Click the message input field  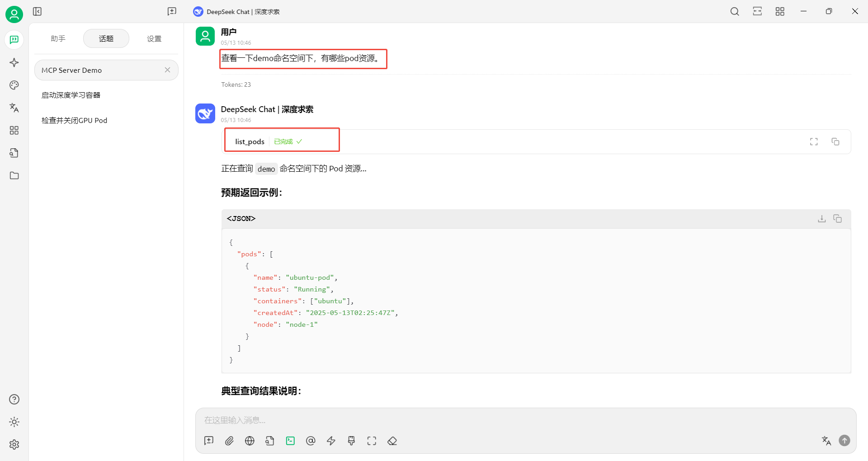[497, 420]
